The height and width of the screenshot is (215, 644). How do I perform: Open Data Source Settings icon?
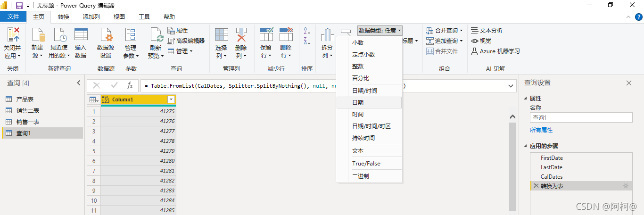pos(106,35)
